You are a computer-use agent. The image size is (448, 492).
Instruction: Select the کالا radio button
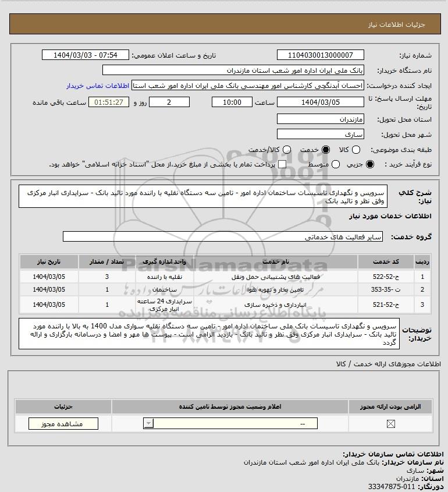coord(356,150)
